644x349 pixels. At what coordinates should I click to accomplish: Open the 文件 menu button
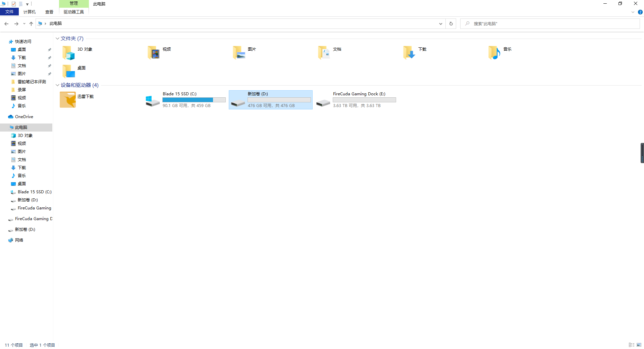click(9, 12)
